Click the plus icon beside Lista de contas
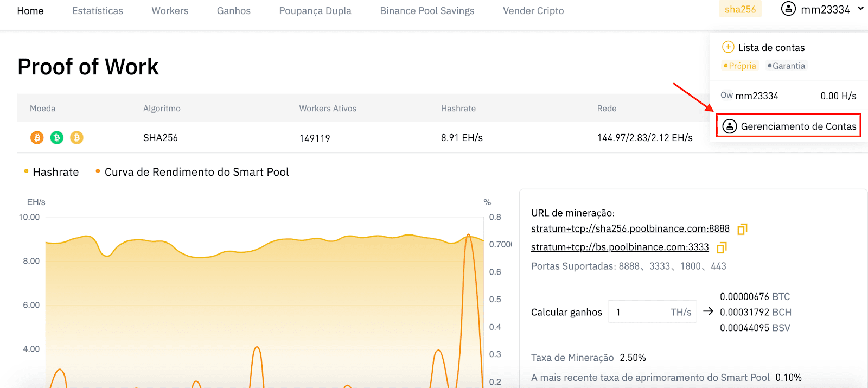Viewport: 868px width, 388px height. coord(728,47)
